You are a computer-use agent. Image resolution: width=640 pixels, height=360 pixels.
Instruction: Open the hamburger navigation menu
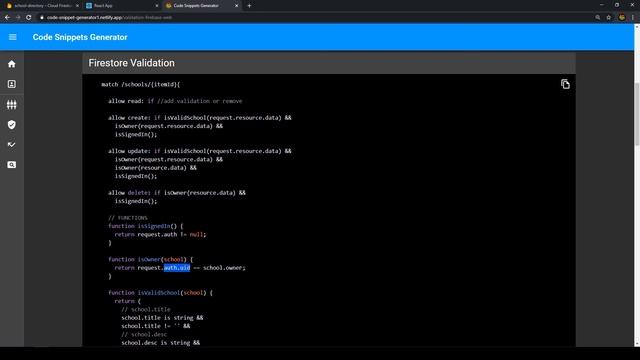(x=13, y=37)
